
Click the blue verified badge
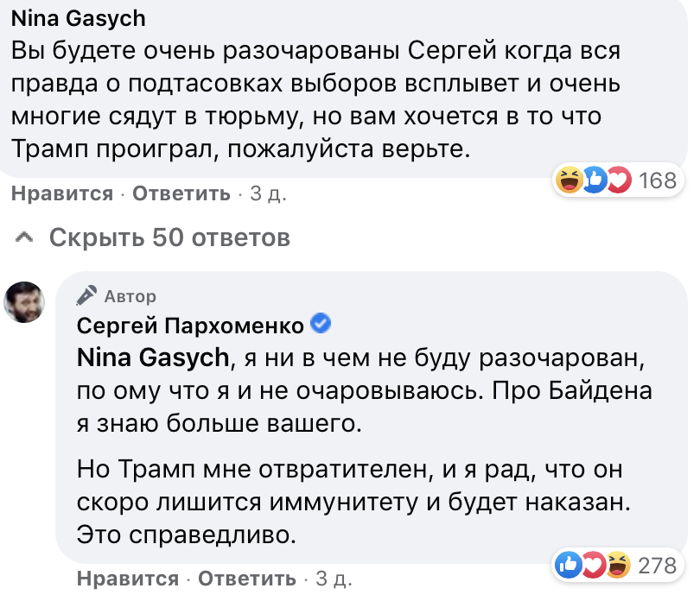[x=321, y=325]
